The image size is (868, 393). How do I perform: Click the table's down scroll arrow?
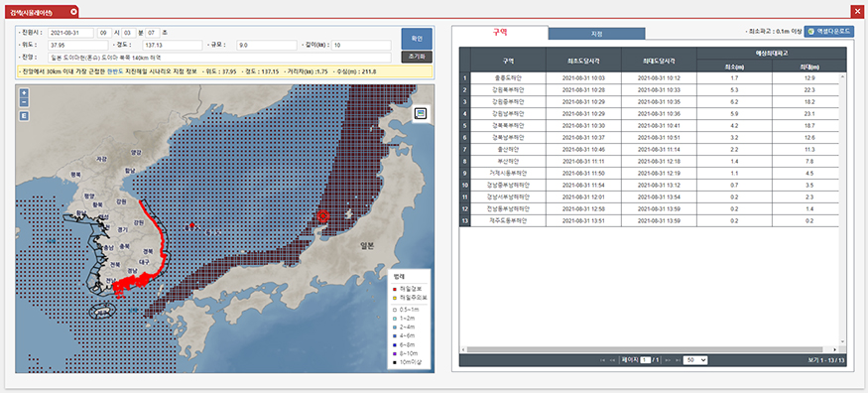(x=843, y=342)
